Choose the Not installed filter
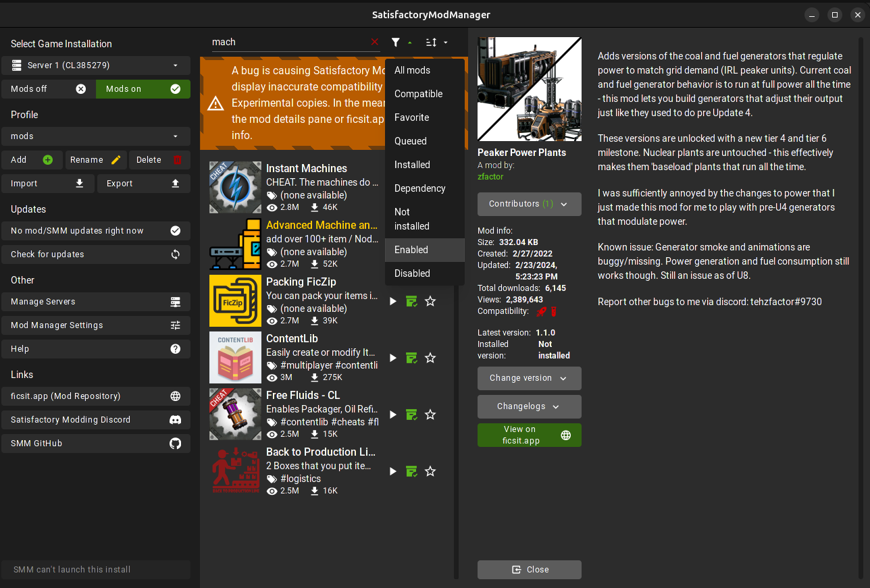 [425, 219]
